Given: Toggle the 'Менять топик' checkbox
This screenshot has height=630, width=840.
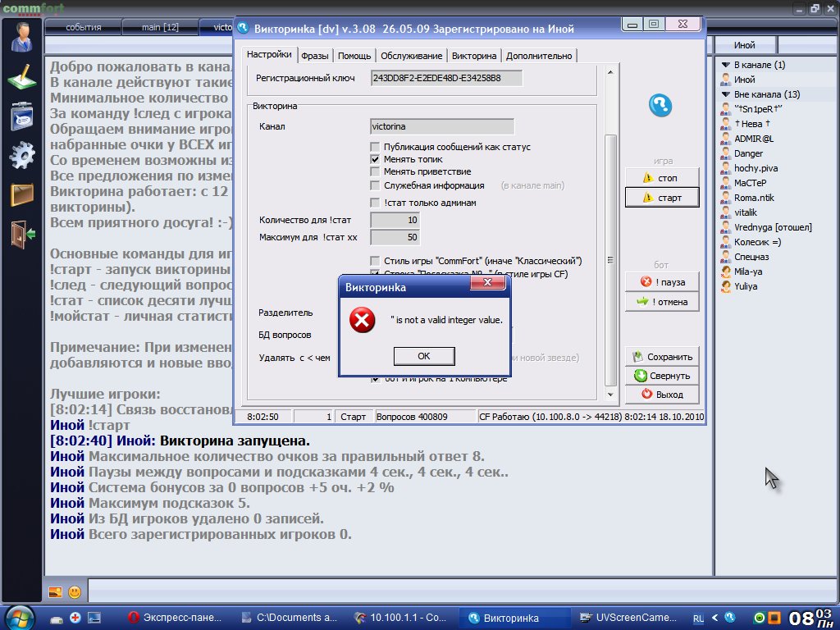Looking at the screenshot, I should [x=376, y=159].
